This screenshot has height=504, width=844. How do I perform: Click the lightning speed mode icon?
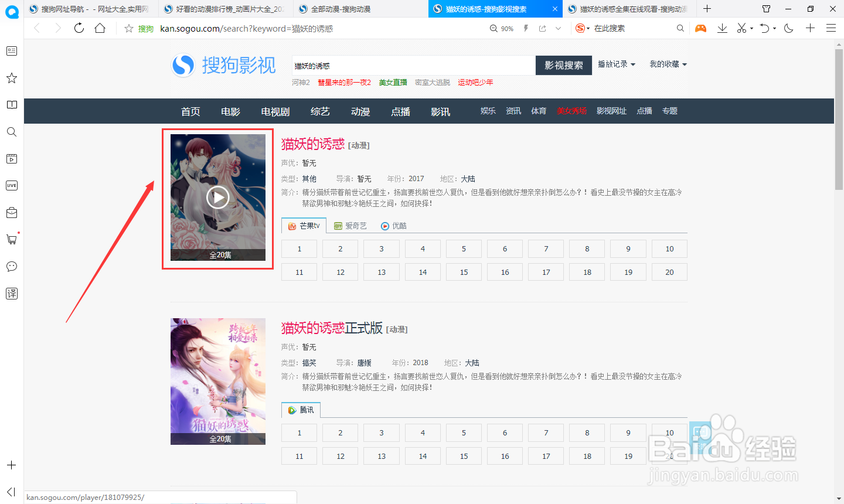pyautogui.click(x=526, y=28)
